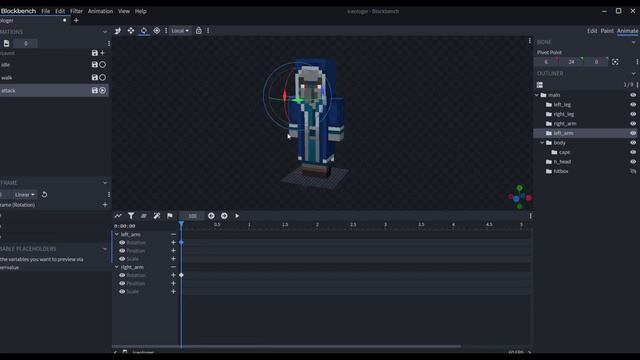
Task: Open the Linear interpolation dropdown
Action: pyautogui.click(x=25, y=195)
